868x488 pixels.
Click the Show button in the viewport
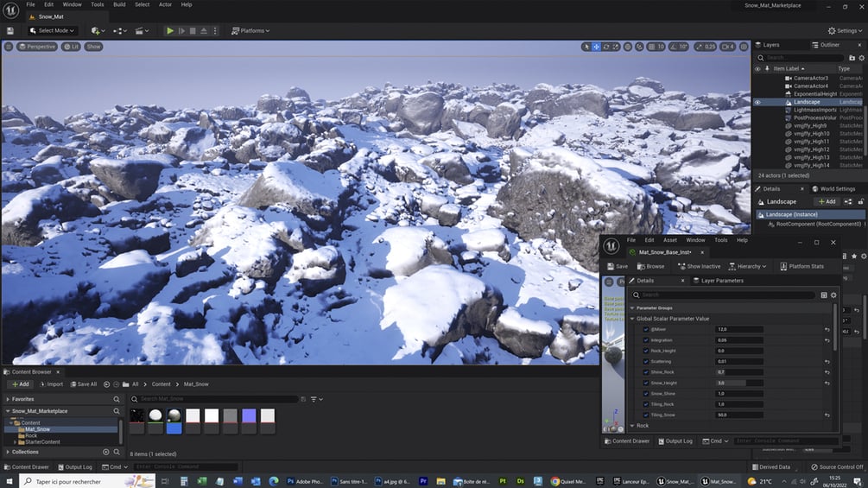click(93, 47)
